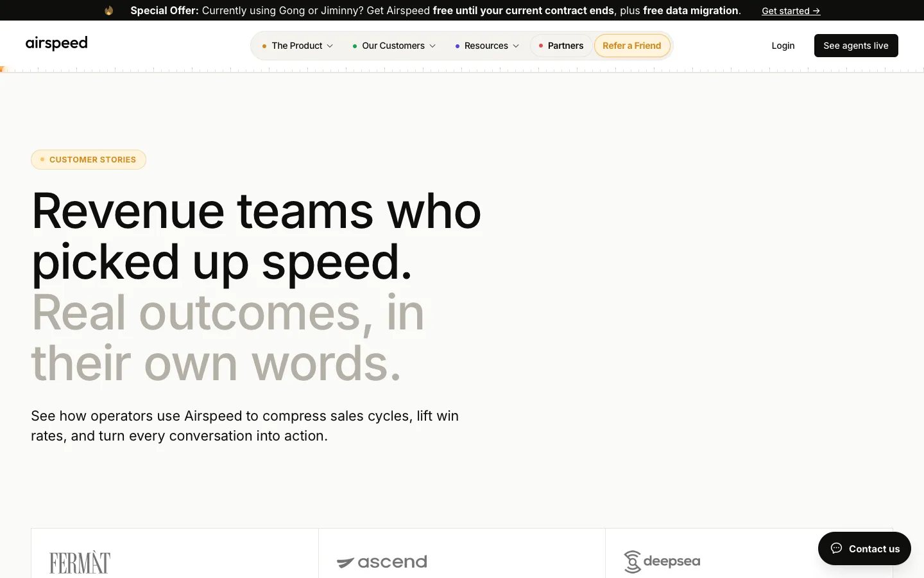Expand the Our Customers menu chevron

pos(432,46)
